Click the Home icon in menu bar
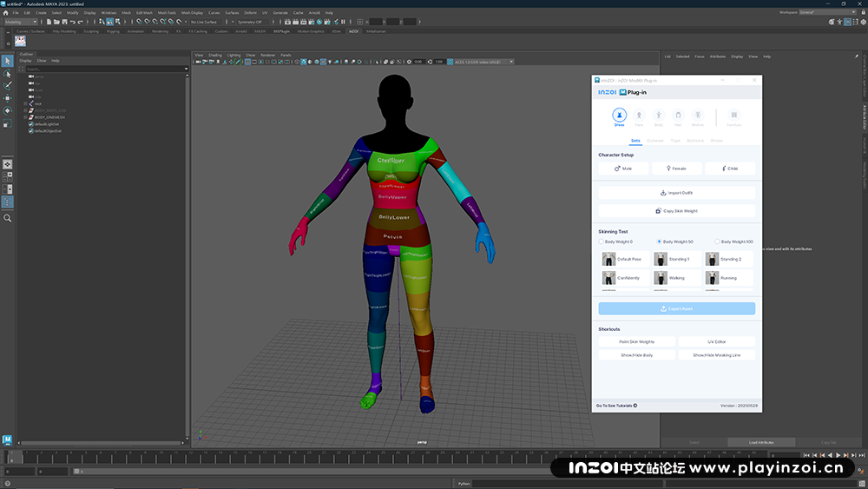 [x=5, y=13]
